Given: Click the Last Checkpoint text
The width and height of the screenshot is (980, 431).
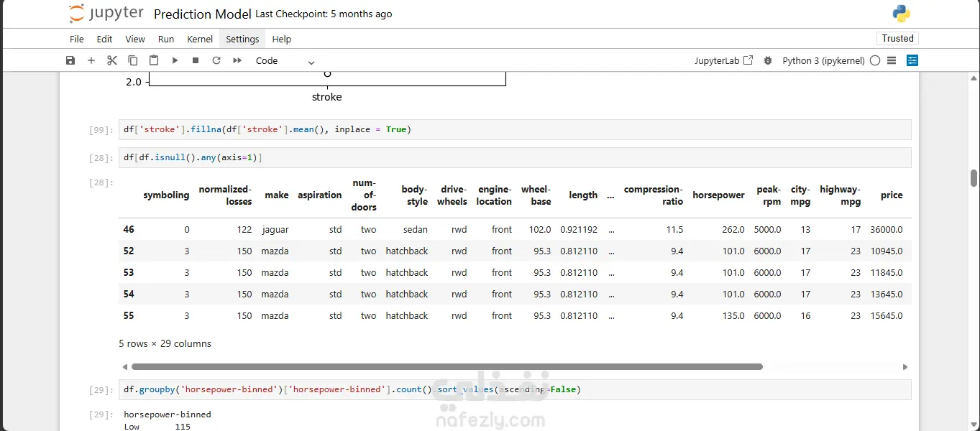Looking at the screenshot, I should (324, 14).
